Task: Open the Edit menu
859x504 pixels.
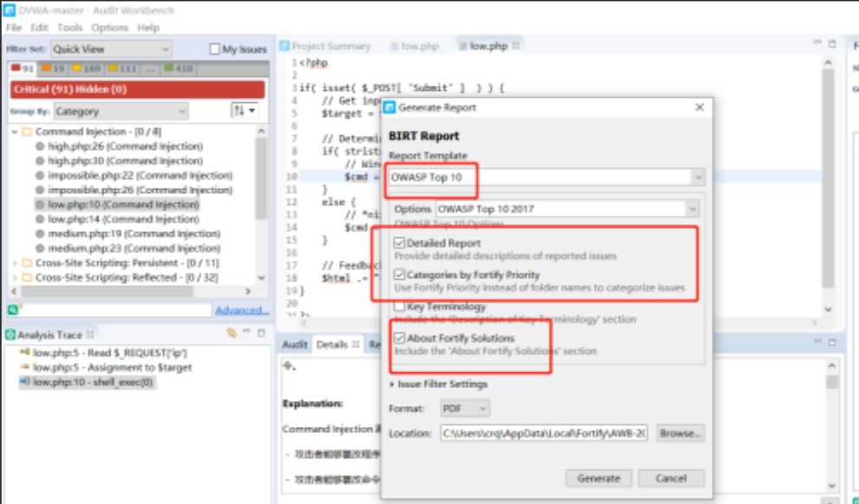Action: click(x=40, y=28)
